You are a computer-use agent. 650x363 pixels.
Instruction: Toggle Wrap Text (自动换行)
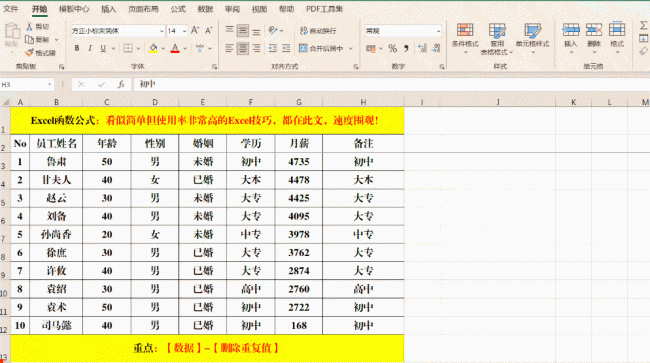(x=318, y=31)
